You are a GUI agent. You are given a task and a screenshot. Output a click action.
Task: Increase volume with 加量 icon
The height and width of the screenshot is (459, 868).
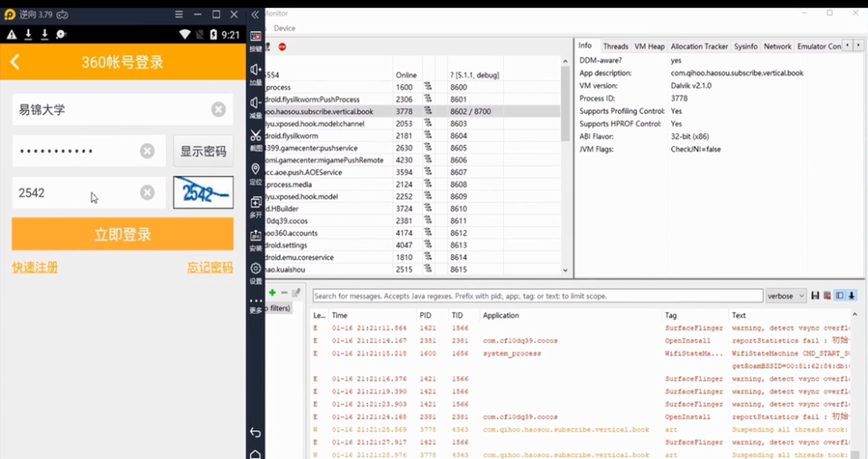pyautogui.click(x=256, y=74)
